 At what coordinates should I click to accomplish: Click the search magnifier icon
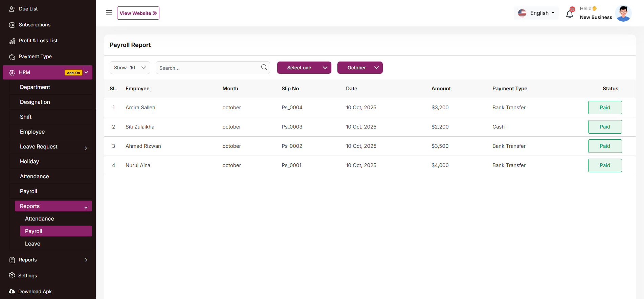pos(264,67)
